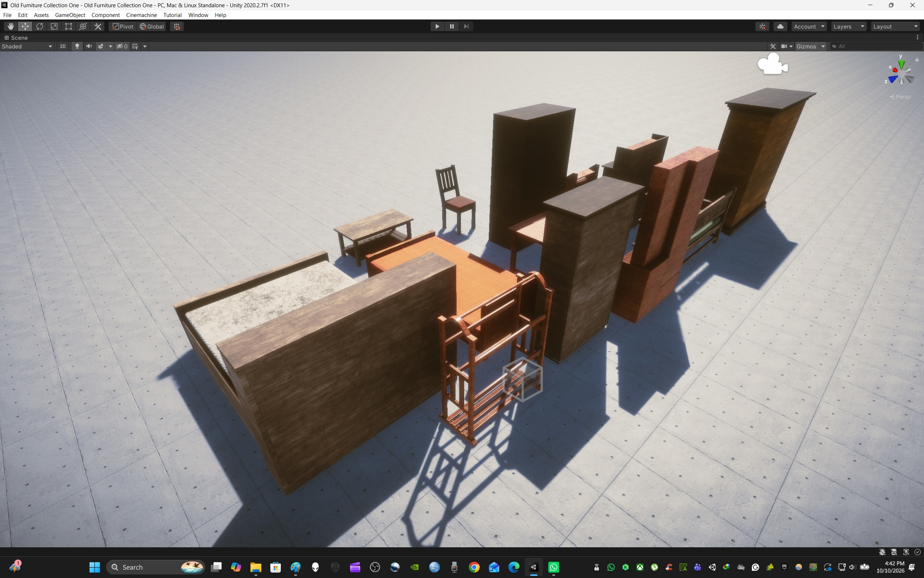Screen dimensions: 924x578
Task: Select the camera gizmo in scene
Action: click(772, 64)
